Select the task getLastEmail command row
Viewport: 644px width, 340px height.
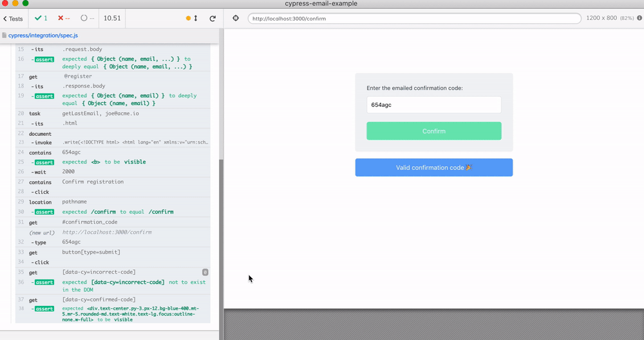113,113
